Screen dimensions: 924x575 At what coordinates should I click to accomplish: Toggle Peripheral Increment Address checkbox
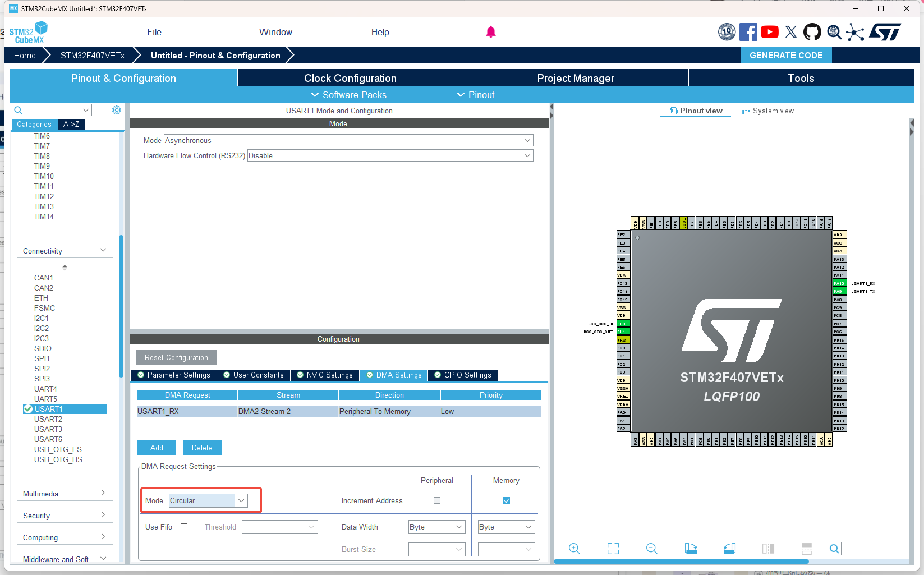click(x=437, y=500)
